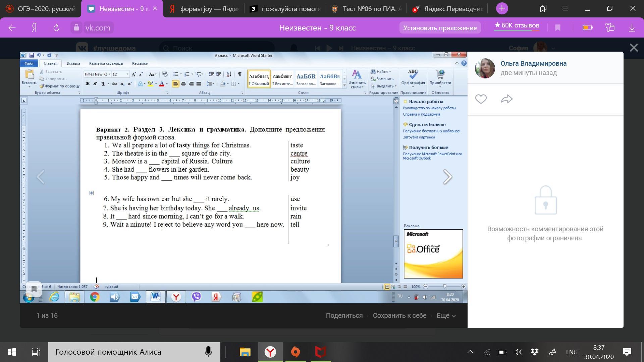
Task: Toggle superscript x² formatting
Action: 129,84
